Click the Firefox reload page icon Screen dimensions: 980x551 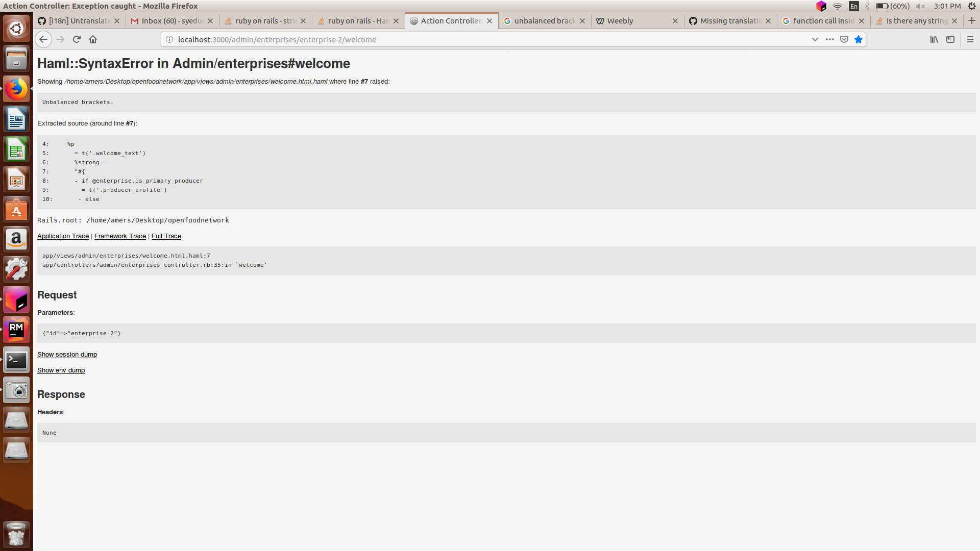click(77, 39)
